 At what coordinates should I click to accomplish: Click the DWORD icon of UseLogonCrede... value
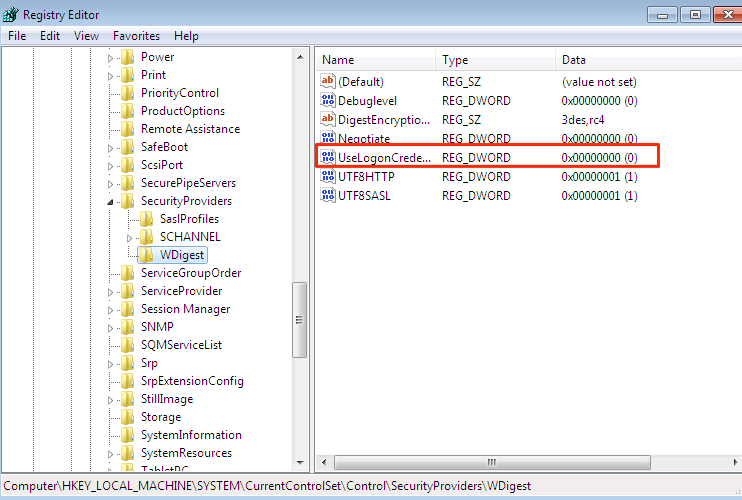(327, 157)
